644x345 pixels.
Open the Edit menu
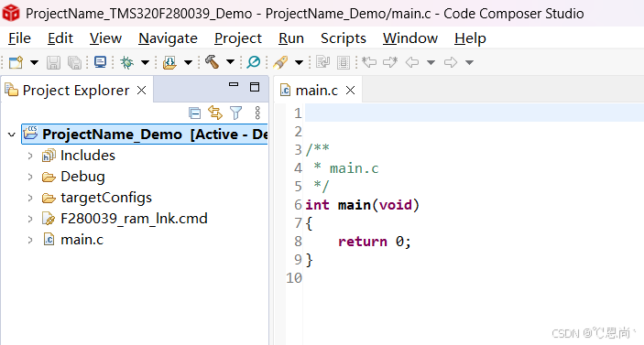[x=60, y=38]
